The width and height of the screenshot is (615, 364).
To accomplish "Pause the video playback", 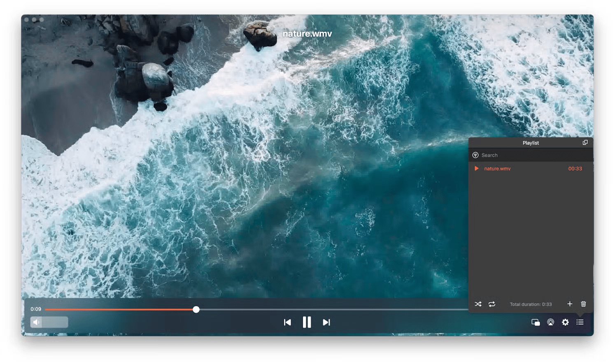I will click(307, 322).
